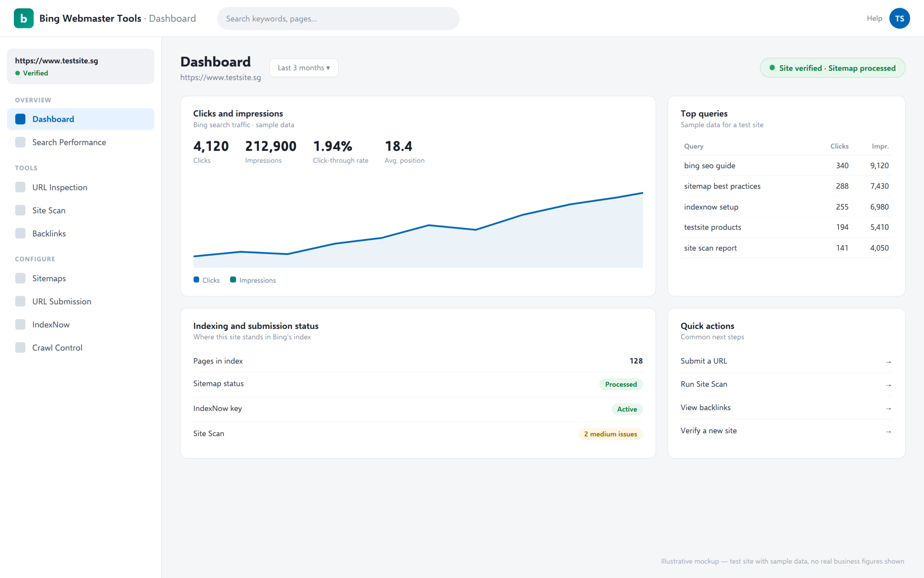
Task: Click the Run Site Scan quick action
Action: coord(786,384)
